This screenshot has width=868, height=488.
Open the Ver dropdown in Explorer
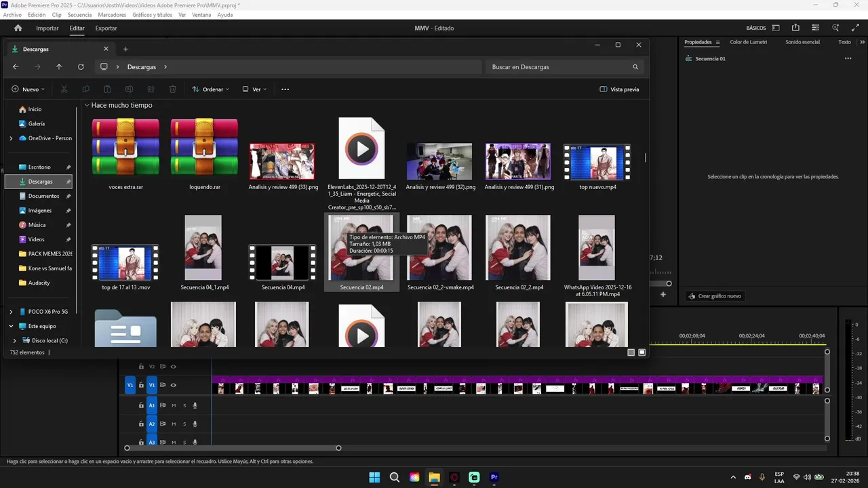pos(254,89)
